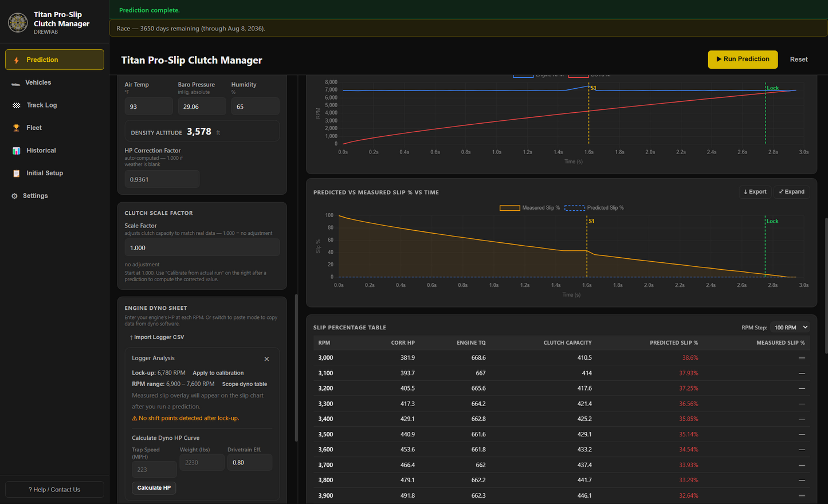Click the Titan Pro-Slip app logo
This screenshot has width=828, height=504.
coord(18,22)
